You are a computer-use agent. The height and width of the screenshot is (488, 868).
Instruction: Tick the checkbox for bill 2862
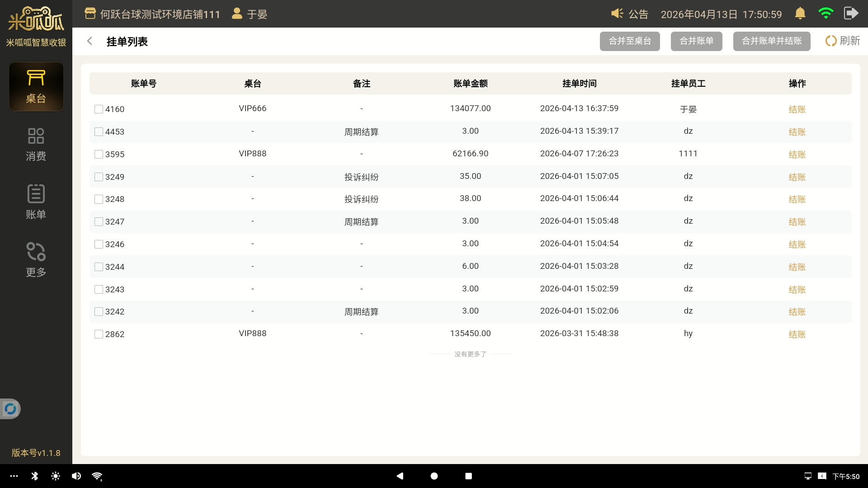pyautogui.click(x=99, y=334)
